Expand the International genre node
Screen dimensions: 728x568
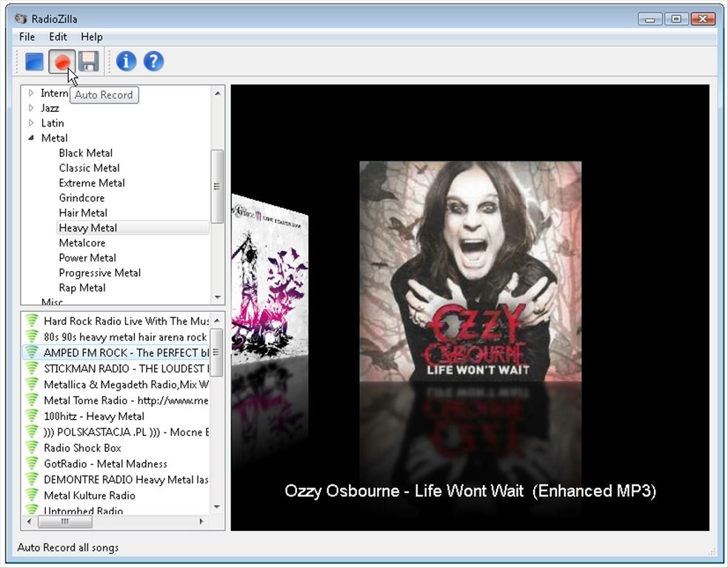[31, 93]
